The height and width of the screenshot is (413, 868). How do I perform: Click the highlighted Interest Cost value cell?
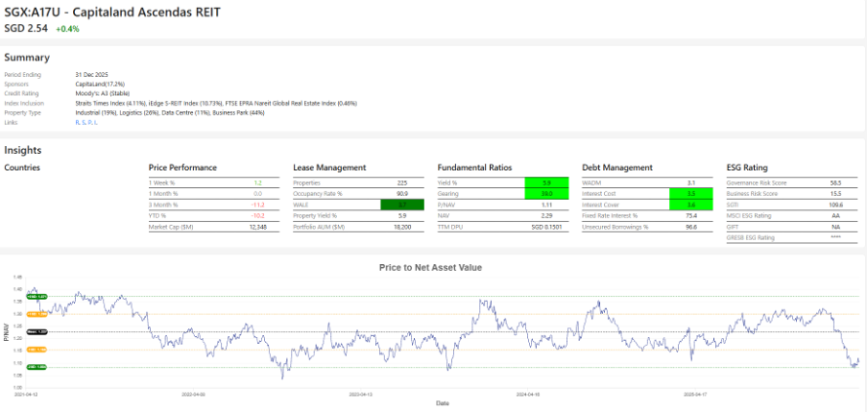click(x=691, y=194)
